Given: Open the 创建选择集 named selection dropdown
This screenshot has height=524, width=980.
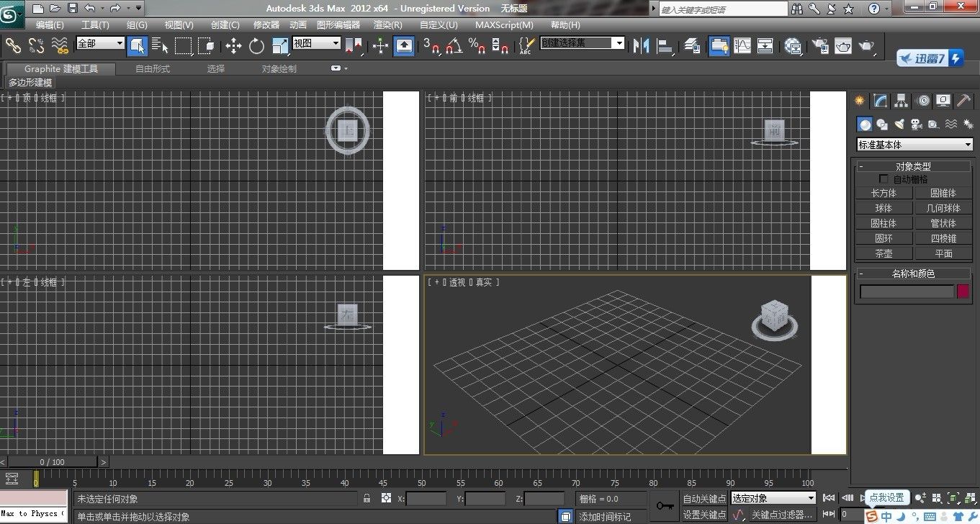Looking at the screenshot, I should point(582,43).
